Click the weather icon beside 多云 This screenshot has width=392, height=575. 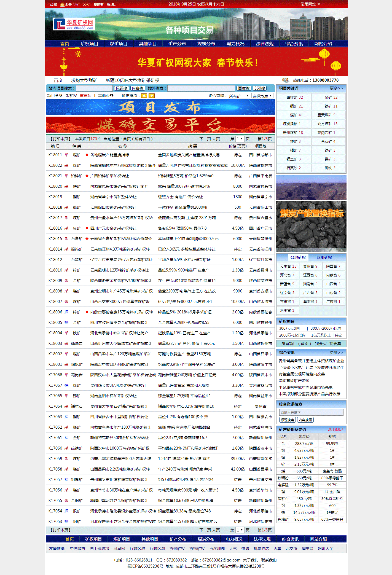pos(62,5)
